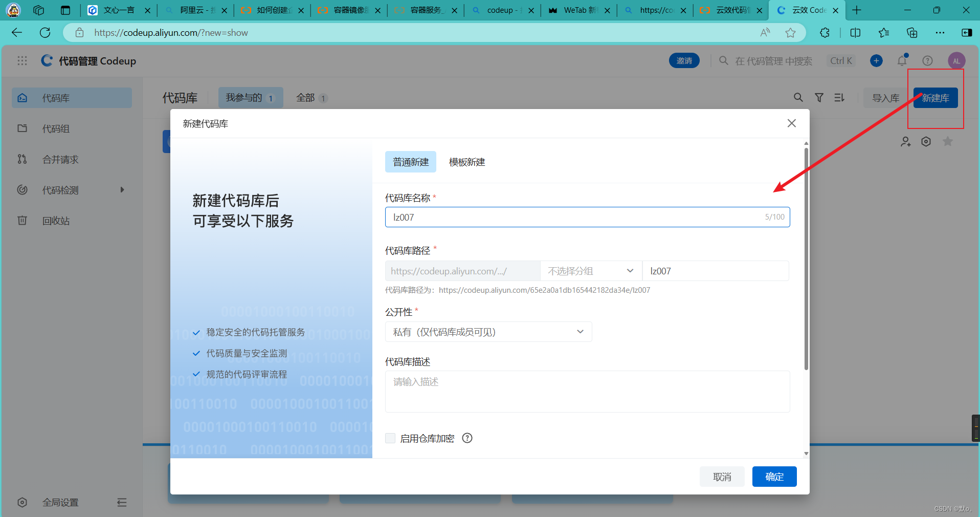Expand the 代码检测 sidebar submenu arrow
The height and width of the screenshot is (517, 980).
pos(122,190)
